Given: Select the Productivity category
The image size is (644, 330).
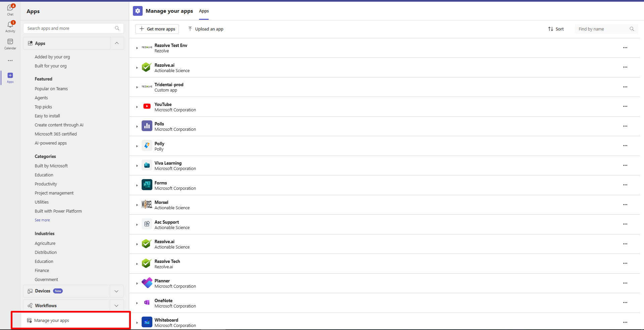Looking at the screenshot, I should point(46,184).
